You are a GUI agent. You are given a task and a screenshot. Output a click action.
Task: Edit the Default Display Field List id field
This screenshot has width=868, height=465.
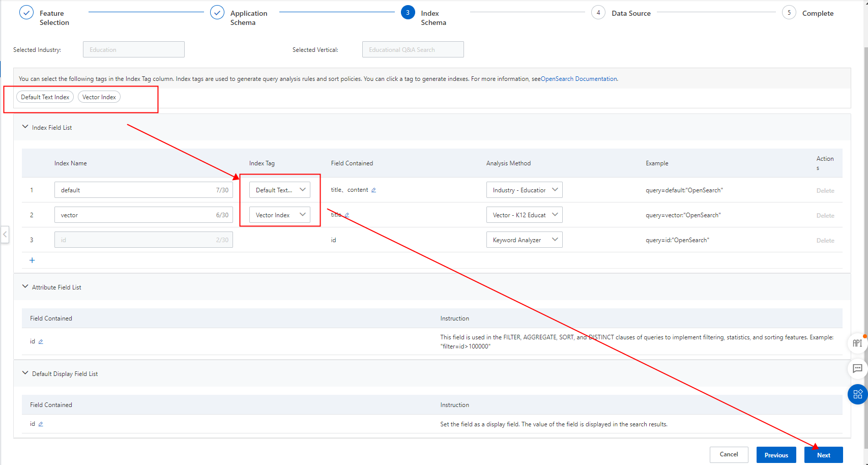coord(41,424)
